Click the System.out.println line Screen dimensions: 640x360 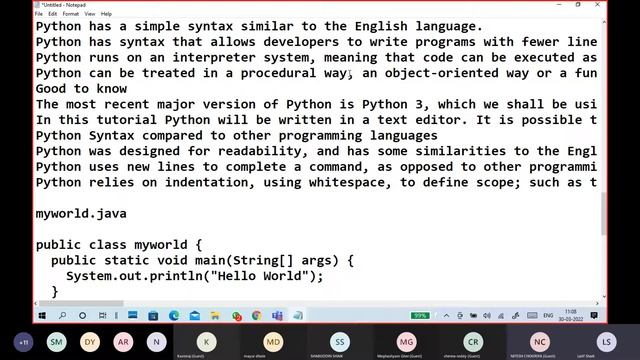pyautogui.click(x=195, y=276)
